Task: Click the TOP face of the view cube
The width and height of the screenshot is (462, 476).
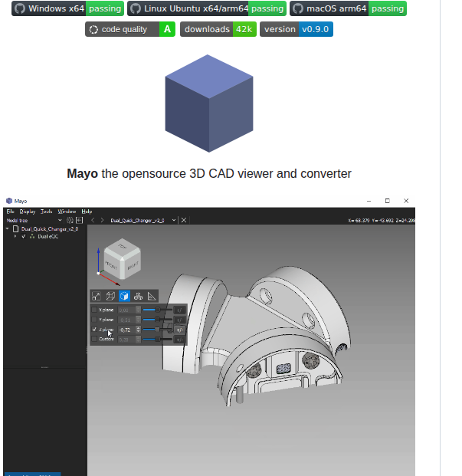Action: pos(122,246)
